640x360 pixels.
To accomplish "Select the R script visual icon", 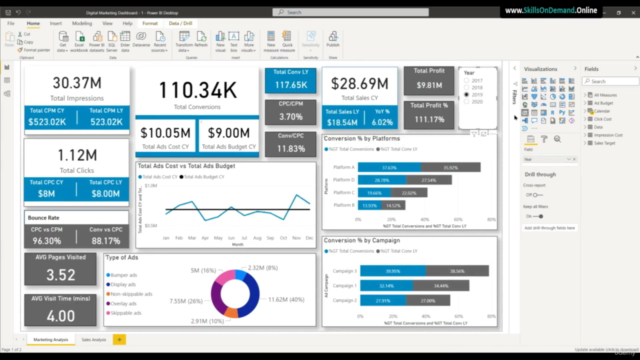I will point(553,112).
